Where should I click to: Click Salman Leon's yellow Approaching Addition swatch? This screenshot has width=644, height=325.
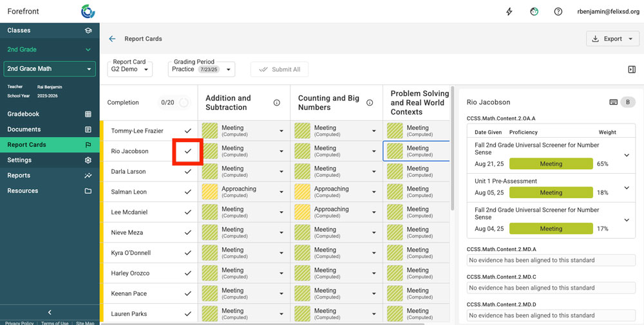point(210,192)
